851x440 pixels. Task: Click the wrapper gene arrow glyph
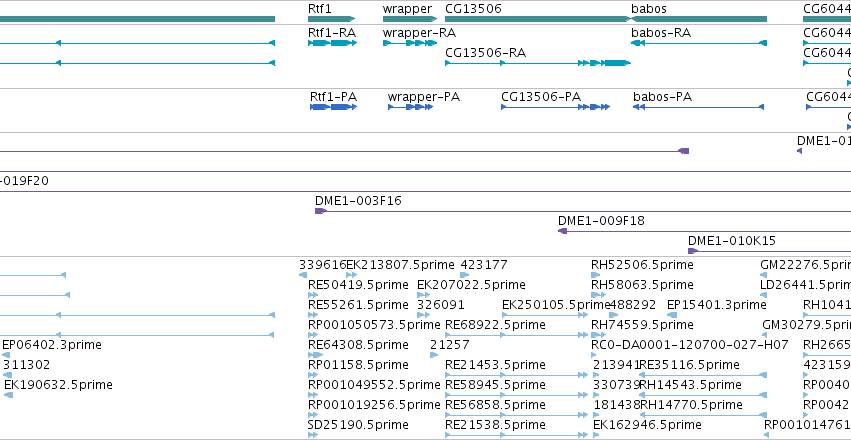tap(410, 19)
